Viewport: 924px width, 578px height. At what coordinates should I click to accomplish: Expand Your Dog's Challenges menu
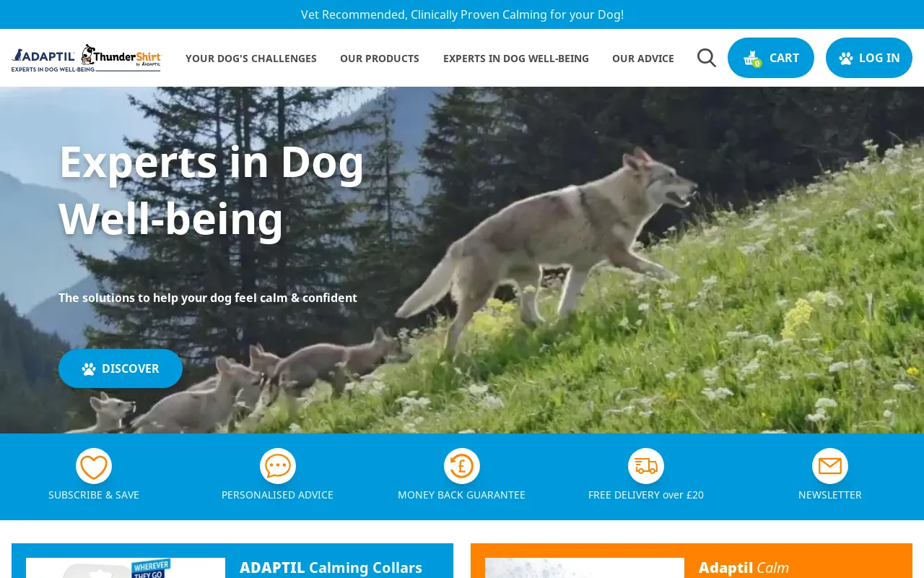[x=251, y=59]
